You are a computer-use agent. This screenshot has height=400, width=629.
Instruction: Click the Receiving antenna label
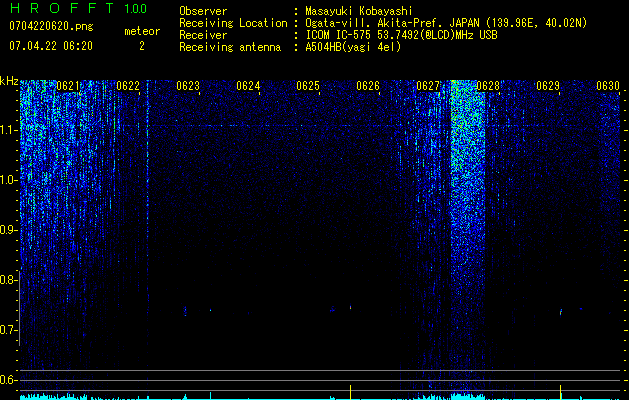coord(230,47)
